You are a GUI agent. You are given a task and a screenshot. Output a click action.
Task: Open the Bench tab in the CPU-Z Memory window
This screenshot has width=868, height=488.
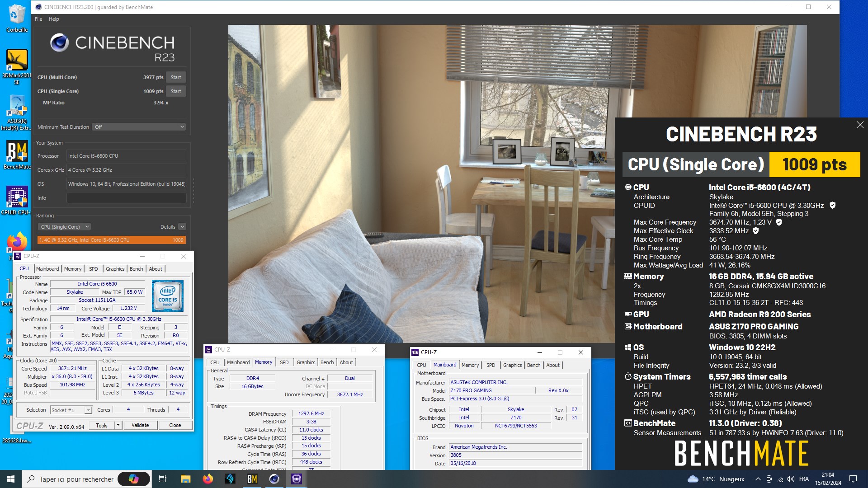(x=327, y=362)
